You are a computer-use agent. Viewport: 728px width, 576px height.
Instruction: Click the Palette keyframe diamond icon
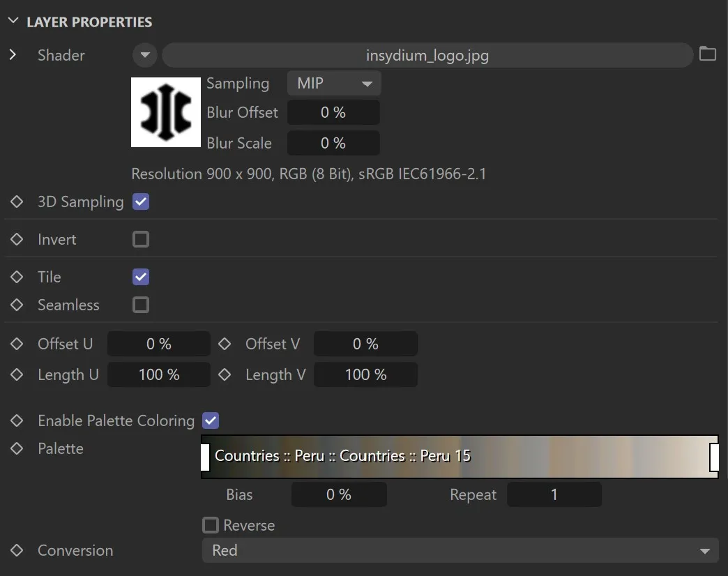pyautogui.click(x=17, y=448)
